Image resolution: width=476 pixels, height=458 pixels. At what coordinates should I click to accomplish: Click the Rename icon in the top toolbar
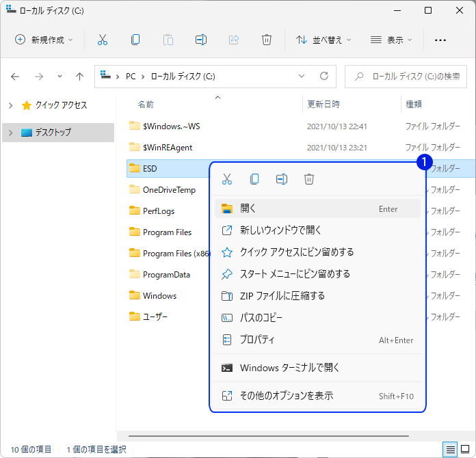tap(201, 40)
